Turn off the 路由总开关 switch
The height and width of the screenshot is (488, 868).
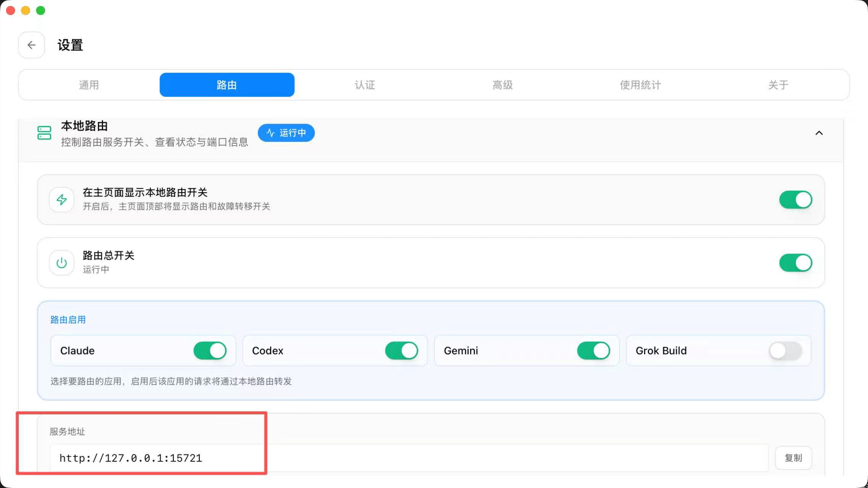[x=796, y=263]
